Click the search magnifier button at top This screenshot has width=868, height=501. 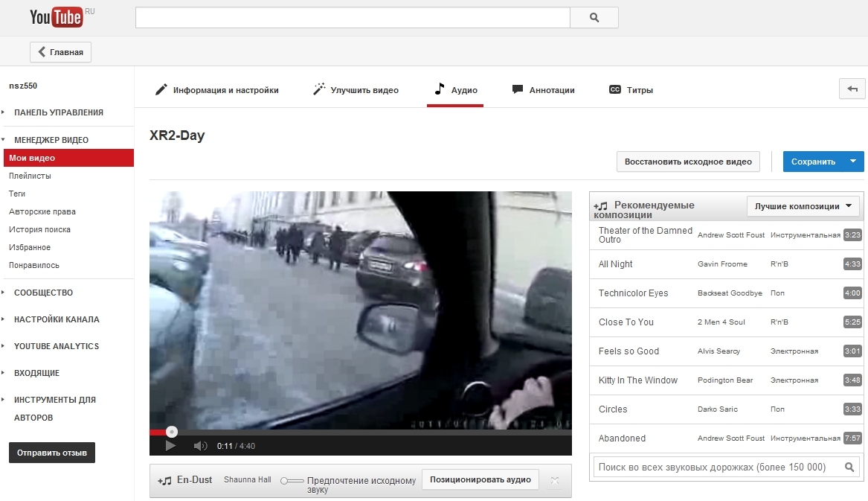[x=594, y=18]
